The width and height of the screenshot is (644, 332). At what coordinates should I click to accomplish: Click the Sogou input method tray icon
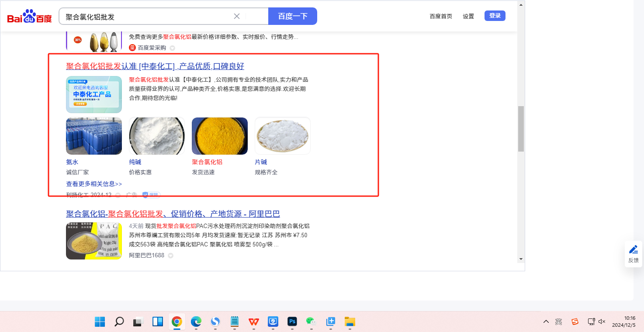coord(575,322)
